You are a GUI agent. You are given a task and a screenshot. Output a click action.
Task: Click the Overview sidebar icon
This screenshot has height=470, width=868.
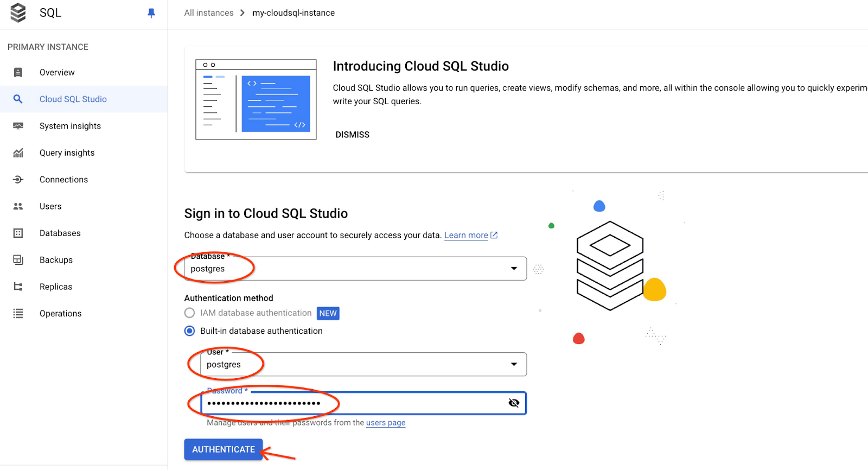(x=18, y=72)
